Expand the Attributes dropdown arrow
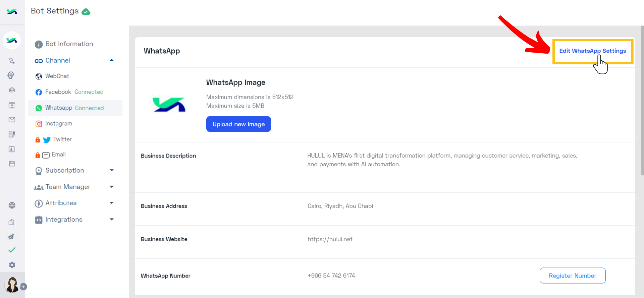Viewport: 644px width, 298px height. pos(112,203)
